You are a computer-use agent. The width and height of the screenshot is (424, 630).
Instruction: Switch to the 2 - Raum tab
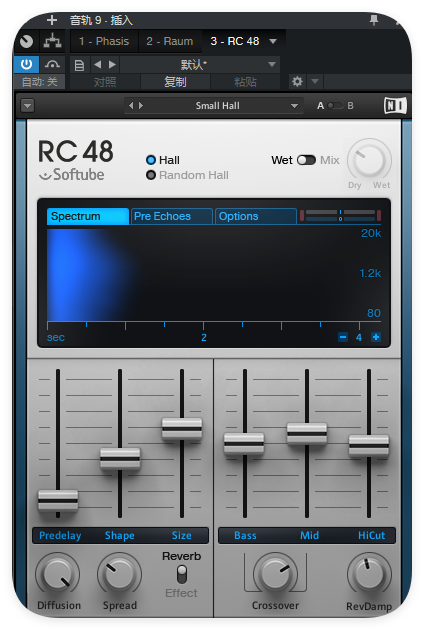coord(170,41)
